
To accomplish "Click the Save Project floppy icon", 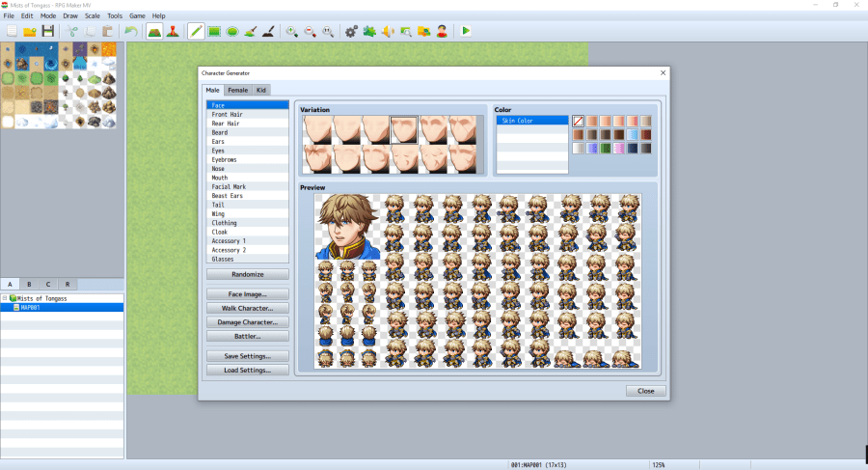I will (47, 31).
